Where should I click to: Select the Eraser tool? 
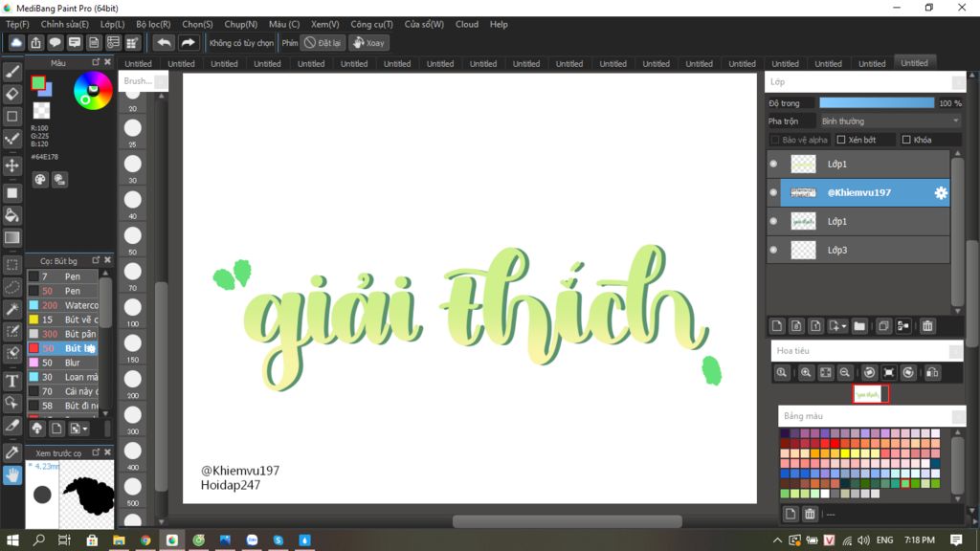(x=11, y=94)
